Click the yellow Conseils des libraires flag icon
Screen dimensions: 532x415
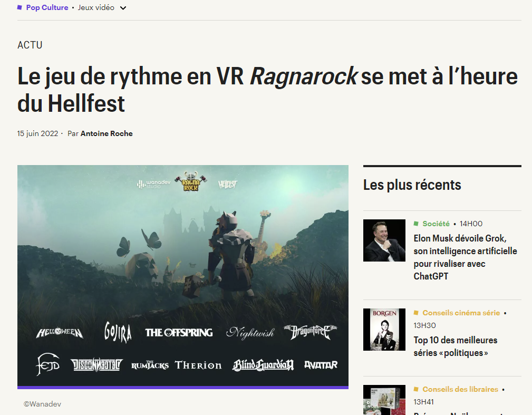click(x=416, y=389)
